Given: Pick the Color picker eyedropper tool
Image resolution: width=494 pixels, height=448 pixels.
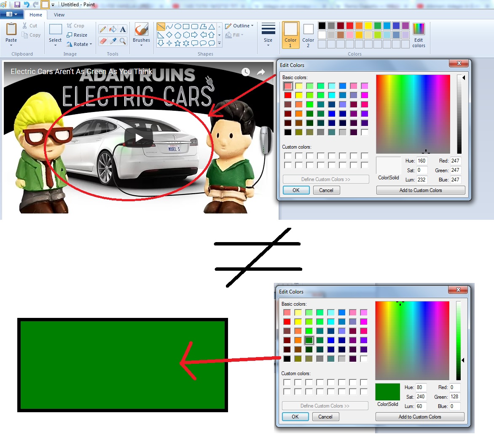Looking at the screenshot, I should click(x=113, y=41).
